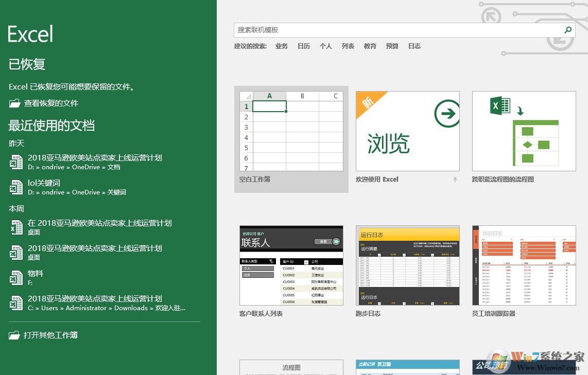Viewport: 588px width, 375px height.
Task: Click the 跨职能流程图的流程图 label text
Action: 503,180
